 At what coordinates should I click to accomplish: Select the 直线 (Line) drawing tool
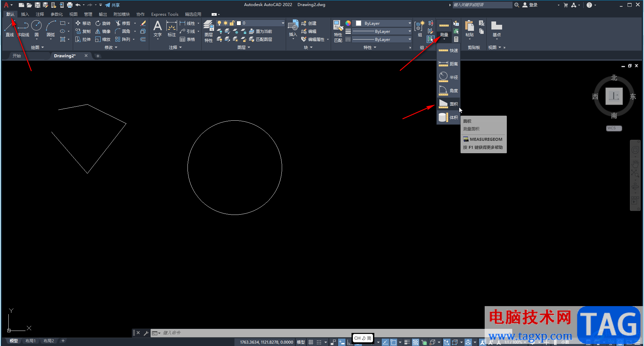click(9, 28)
